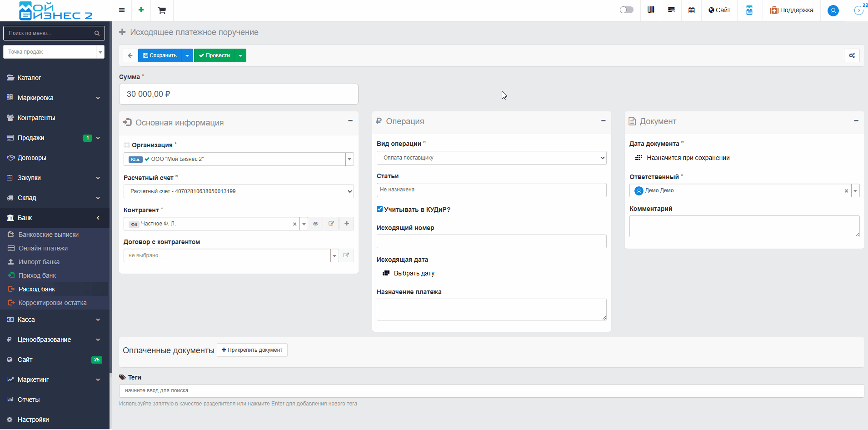Screen dimensions: 868x430
Task: Expand the Закупки sidebar menu
Action: pyautogui.click(x=54, y=178)
